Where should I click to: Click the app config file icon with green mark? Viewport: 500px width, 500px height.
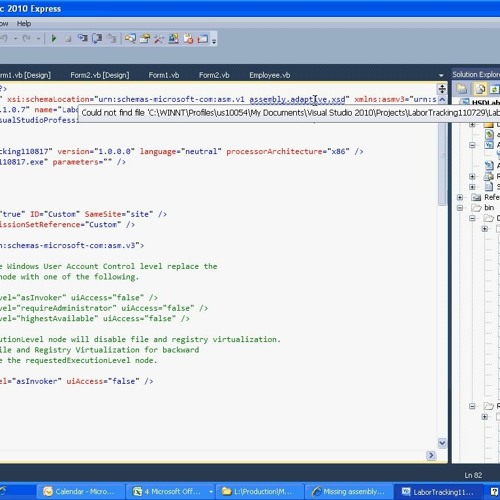(489, 135)
